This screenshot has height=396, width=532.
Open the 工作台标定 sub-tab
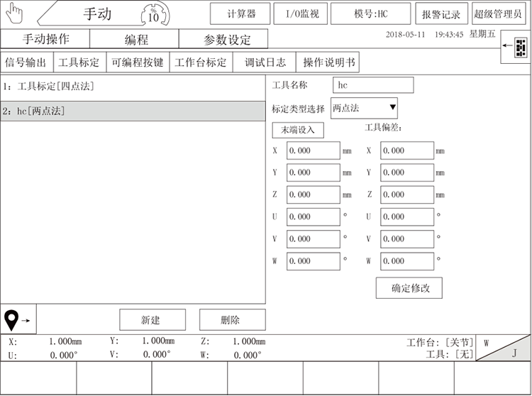click(x=201, y=62)
